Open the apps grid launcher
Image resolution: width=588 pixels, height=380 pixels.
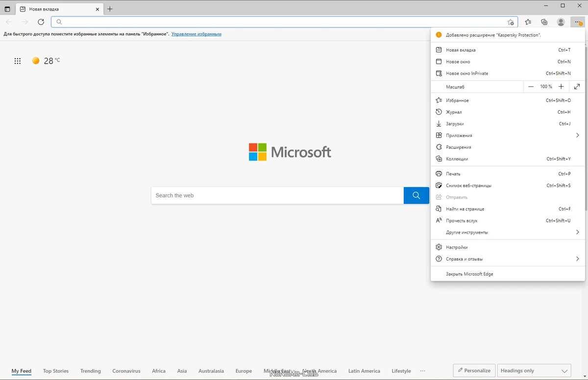18,61
